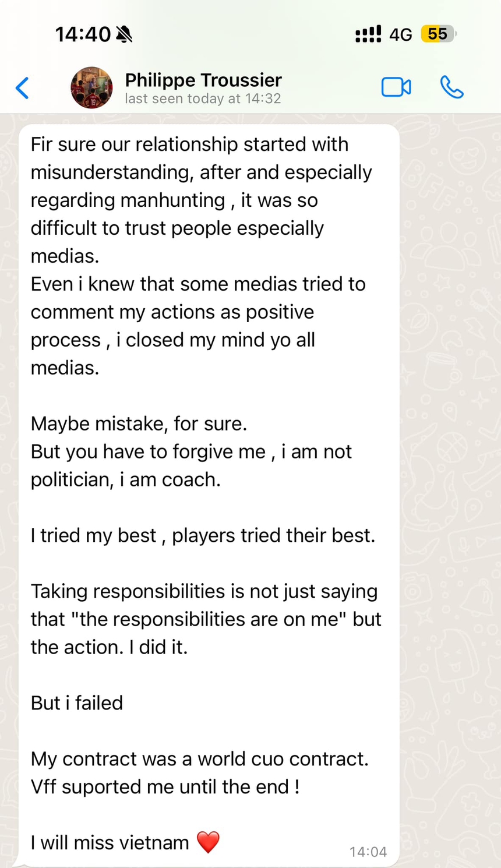This screenshot has width=501, height=868.
Task: Tap the 14:04 message timestamp
Action: click(368, 852)
